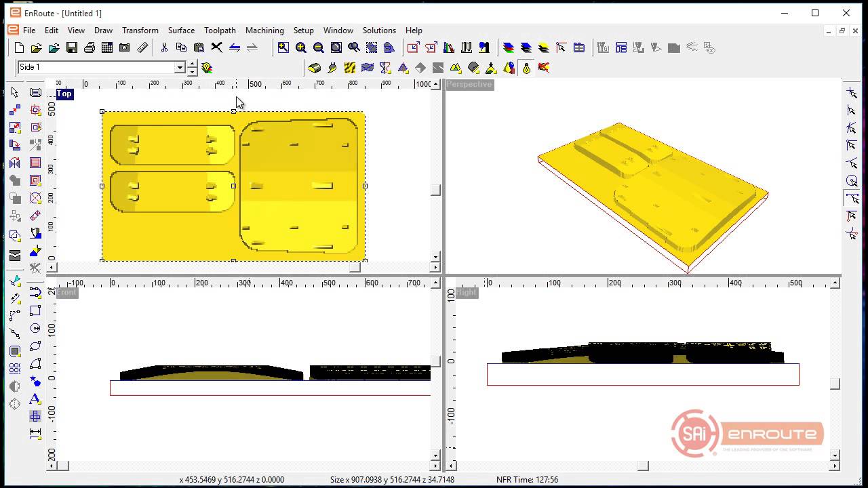
Task: Click the binoculars zoom icon
Action: (x=354, y=47)
